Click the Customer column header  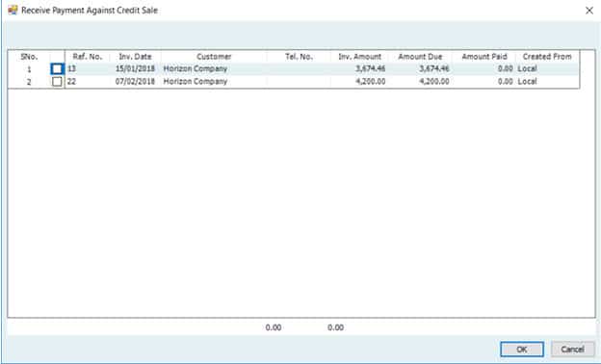(214, 57)
